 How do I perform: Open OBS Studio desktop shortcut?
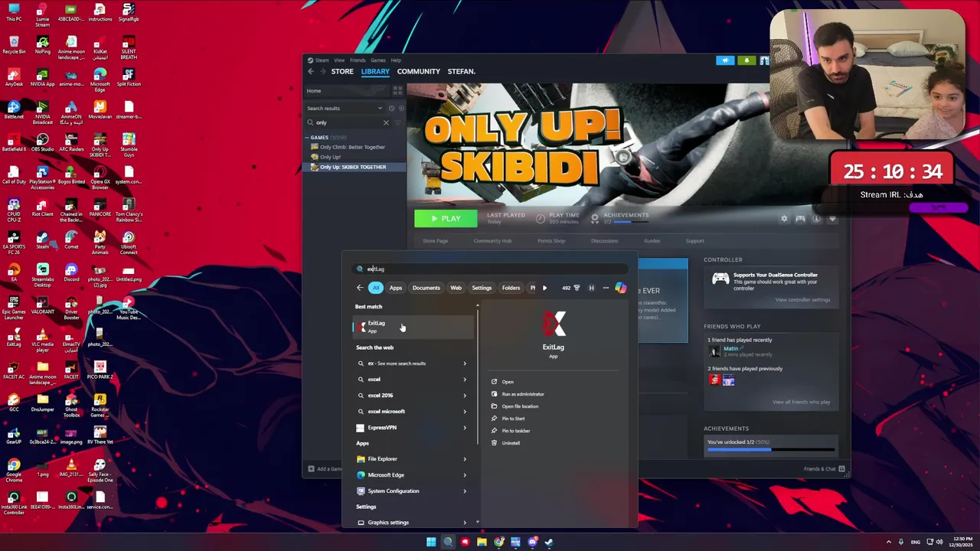pos(43,143)
